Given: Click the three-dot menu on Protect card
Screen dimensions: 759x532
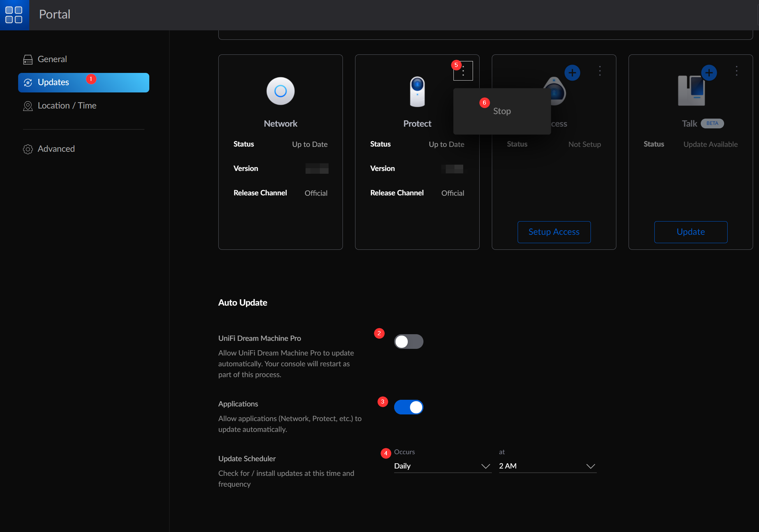Looking at the screenshot, I should pyautogui.click(x=463, y=71).
